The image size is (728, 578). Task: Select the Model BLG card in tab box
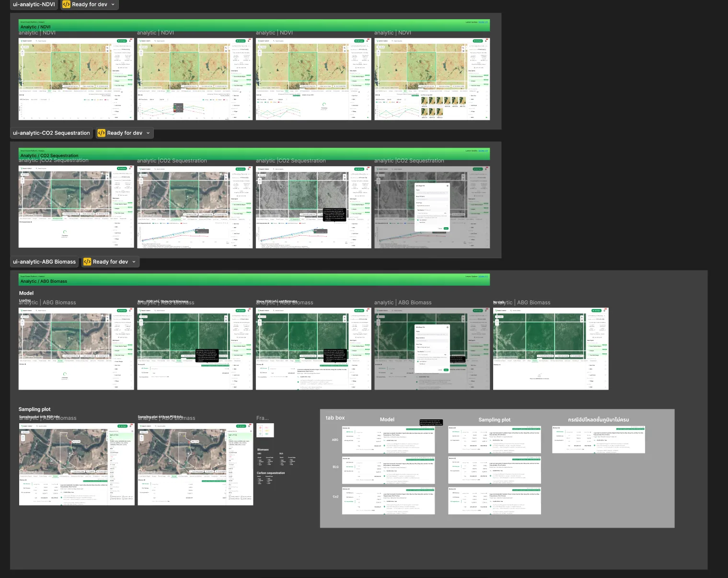click(x=388, y=470)
